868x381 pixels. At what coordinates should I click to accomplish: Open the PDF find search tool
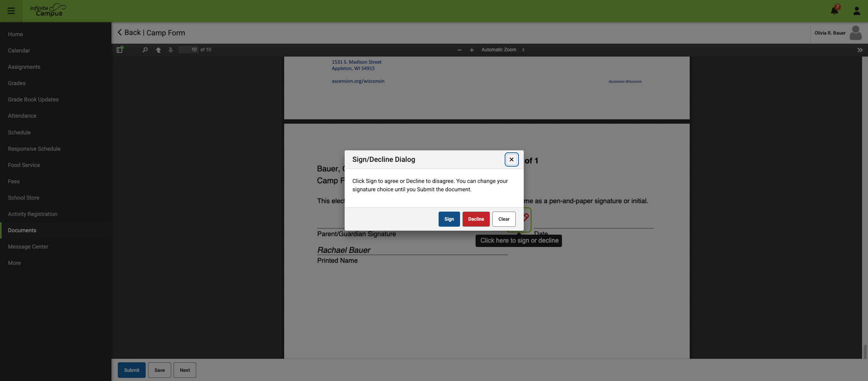(x=145, y=50)
